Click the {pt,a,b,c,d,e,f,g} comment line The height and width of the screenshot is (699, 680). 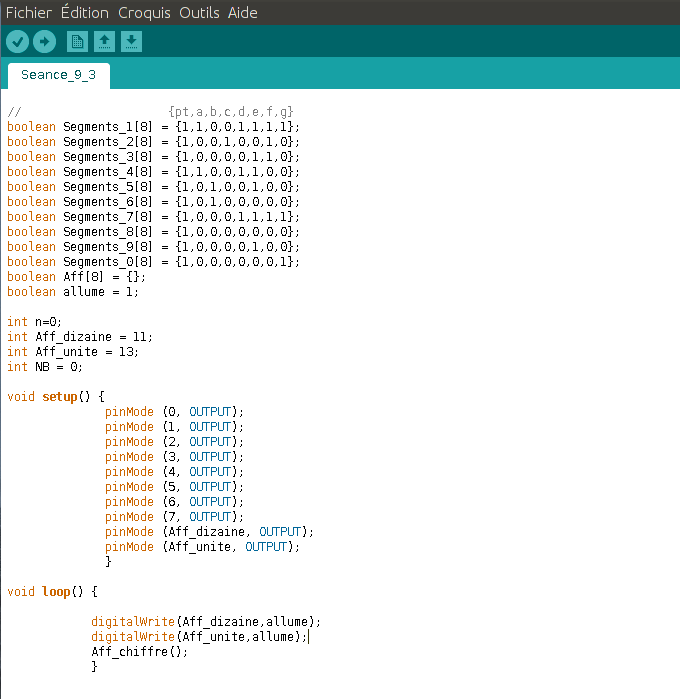[x=230, y=112]
